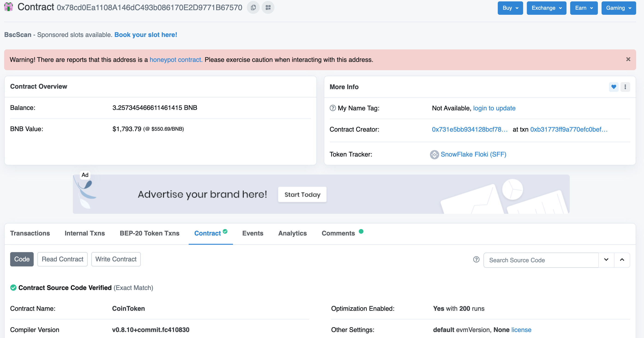Copy the contract address to clipboard
Screen dimensions: 644x338
tap(253, 8)
